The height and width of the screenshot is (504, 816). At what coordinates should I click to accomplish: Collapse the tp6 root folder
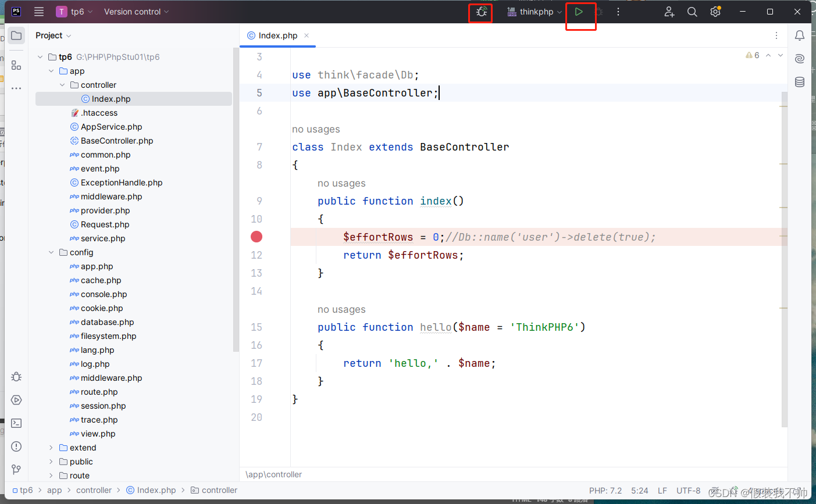click(x=40, y=57)
